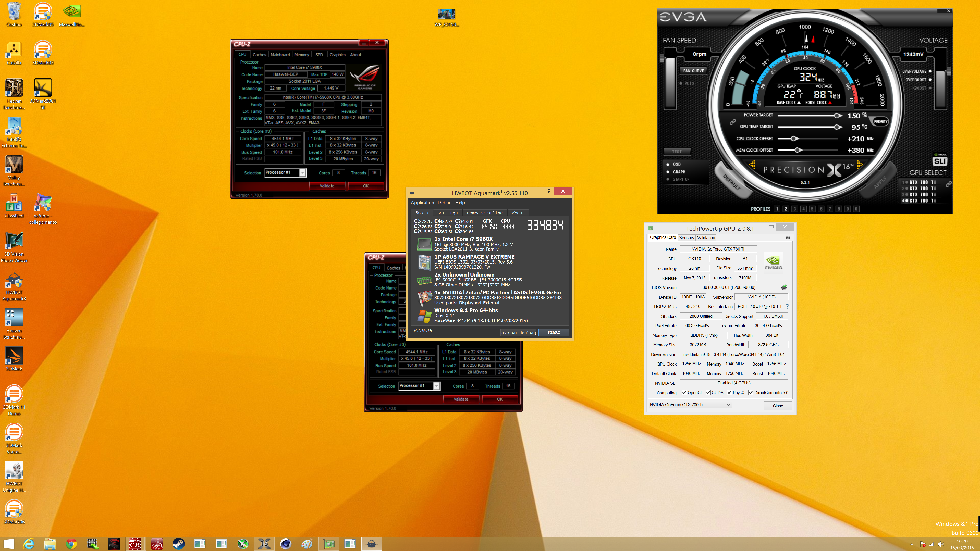
Task: Open Processor #1 dropdown in top CPU-Z
Action: pyautogui.click(x=285, y=173)
